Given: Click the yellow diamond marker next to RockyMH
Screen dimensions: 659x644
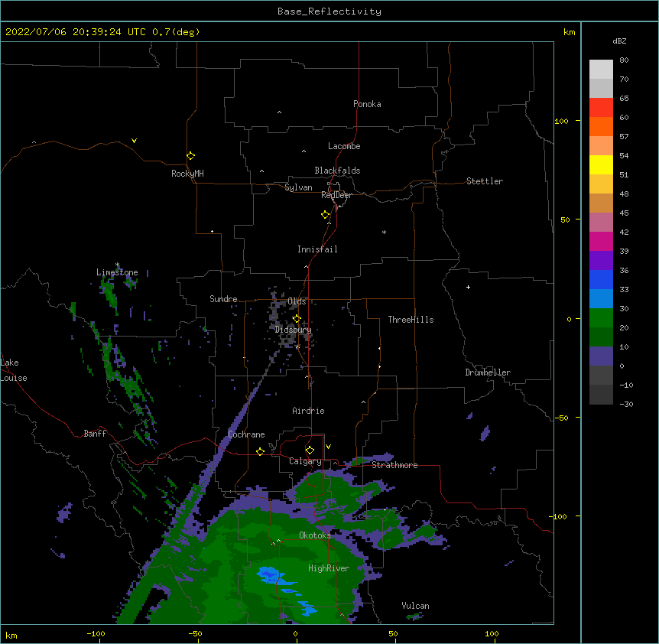Looking at the screenshot, I should [x=190, y=156].
